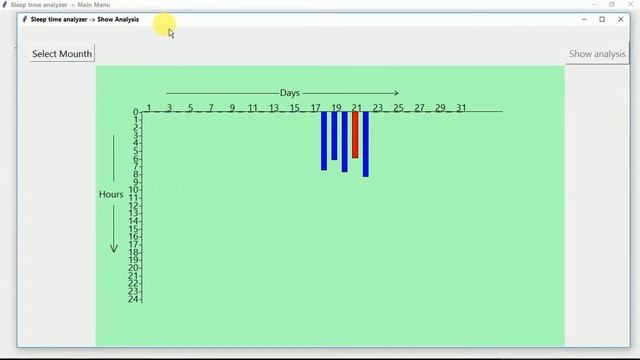This screenshot has width=640, height=360.
Task: Maximize the Show Analysis window
Action: [602, 19]
